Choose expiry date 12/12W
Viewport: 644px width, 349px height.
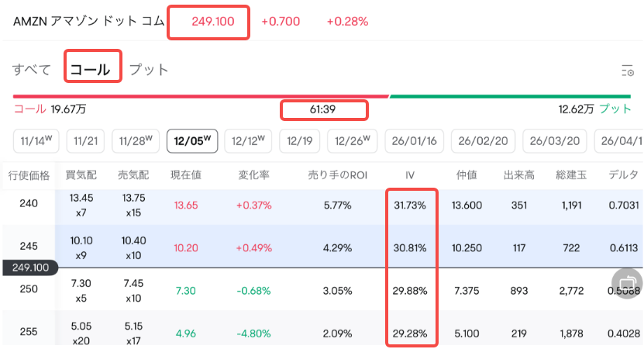248,141
